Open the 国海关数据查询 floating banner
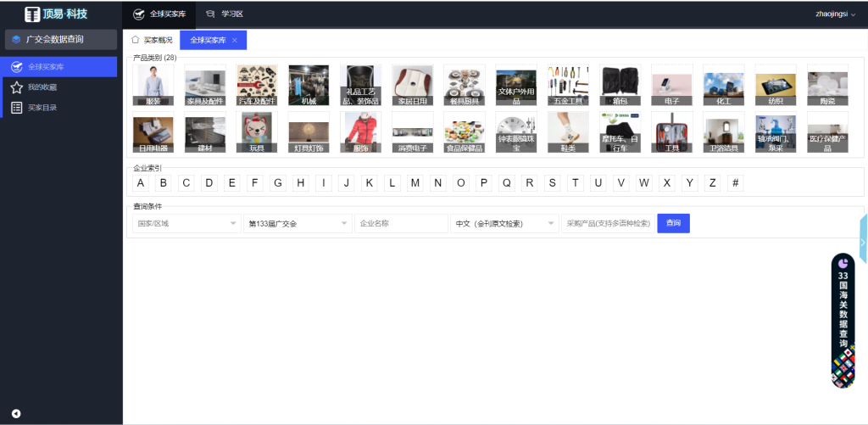 tap(843, 321)
